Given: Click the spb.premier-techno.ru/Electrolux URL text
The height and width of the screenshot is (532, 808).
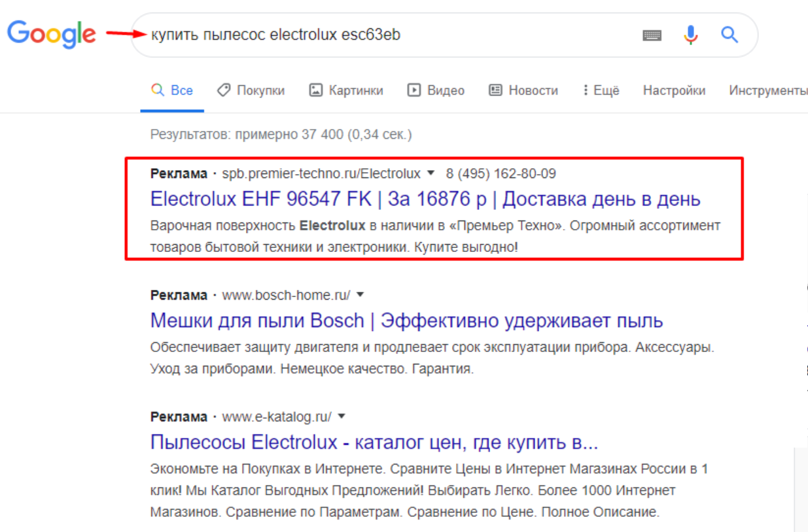Looking at the screenshot, I should point(321,174).
